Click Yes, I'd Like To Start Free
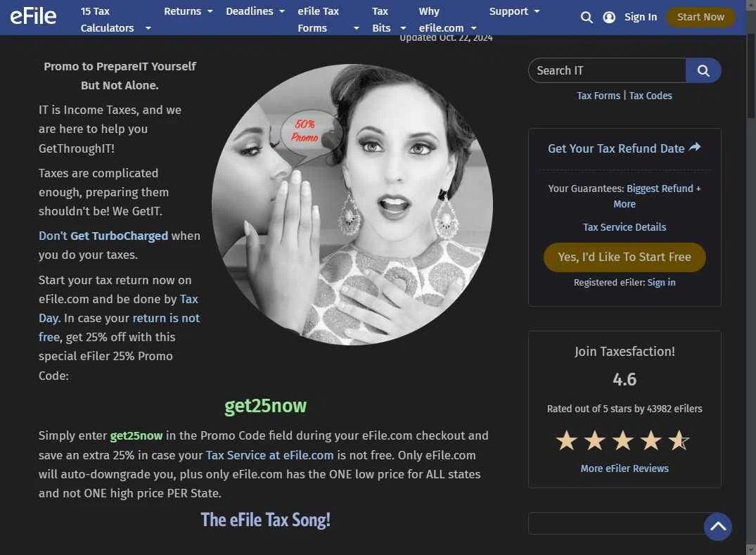The width and height of the screenshot is (756, 555). click(x=624, y=257)
